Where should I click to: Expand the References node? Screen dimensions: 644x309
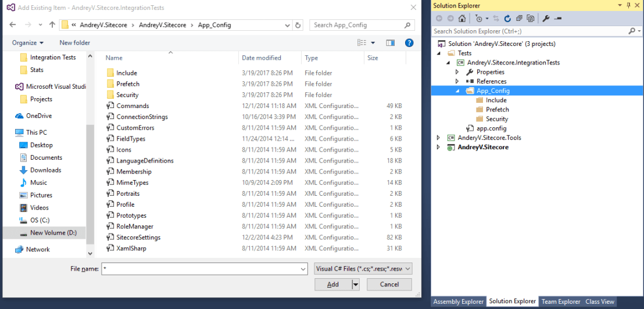click(x=457, y=81)
